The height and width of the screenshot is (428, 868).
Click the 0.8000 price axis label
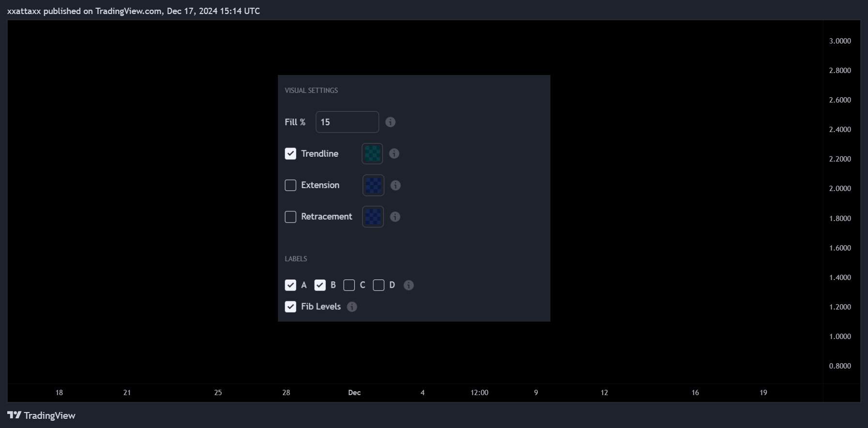pyautogui.click(x=840, y=366)
